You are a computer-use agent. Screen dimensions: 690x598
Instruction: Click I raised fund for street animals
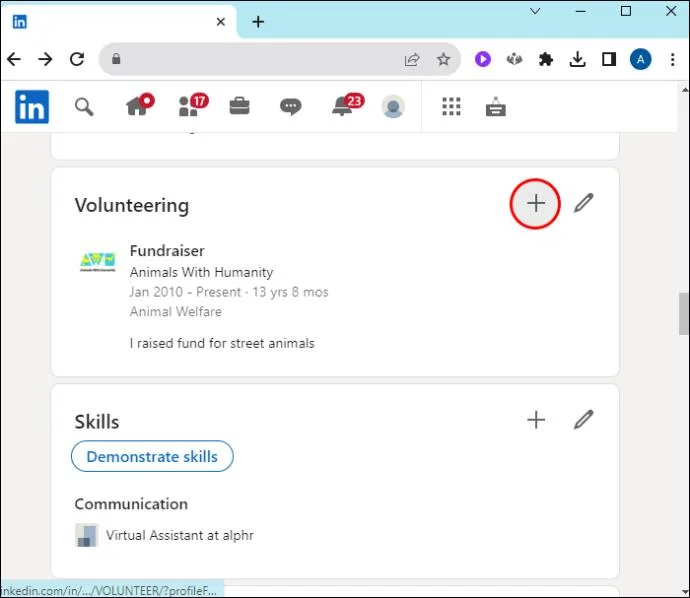coord(222,343)
